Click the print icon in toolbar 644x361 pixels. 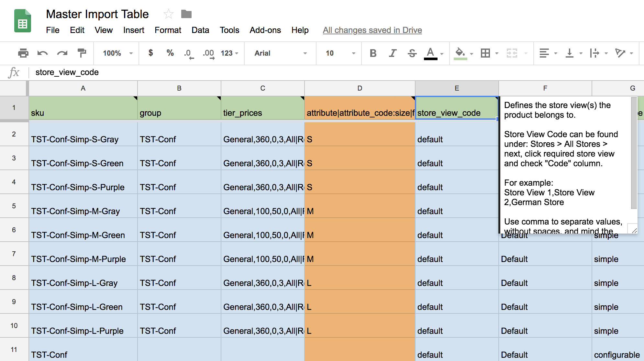[x=23, y=53]
